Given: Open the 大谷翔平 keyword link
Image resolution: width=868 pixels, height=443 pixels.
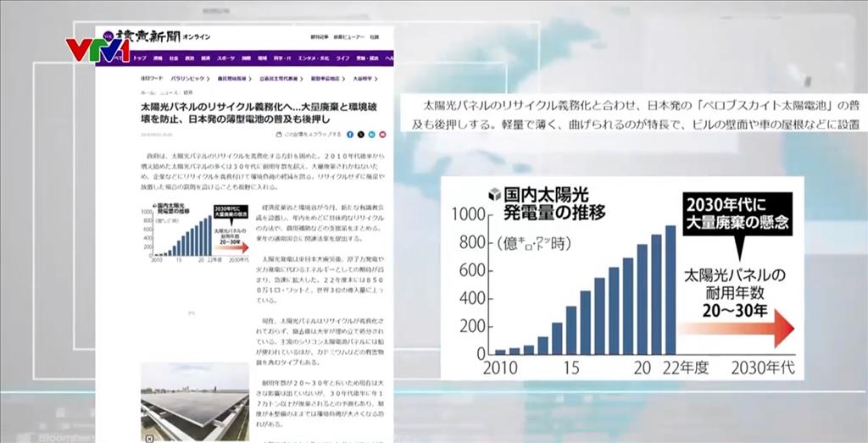Looking at the screenshot, I should (363, 79).
